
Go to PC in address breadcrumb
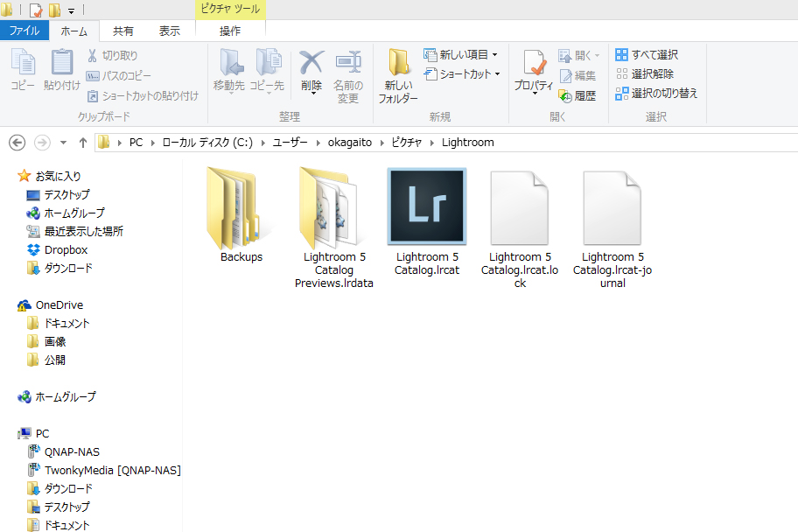click(x=136, y=143)
